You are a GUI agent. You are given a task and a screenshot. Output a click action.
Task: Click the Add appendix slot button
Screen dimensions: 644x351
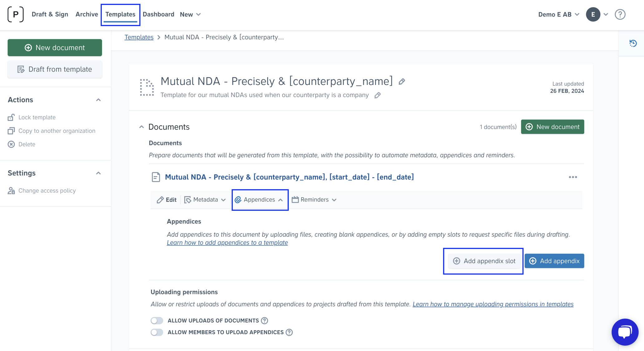(484, 261)
